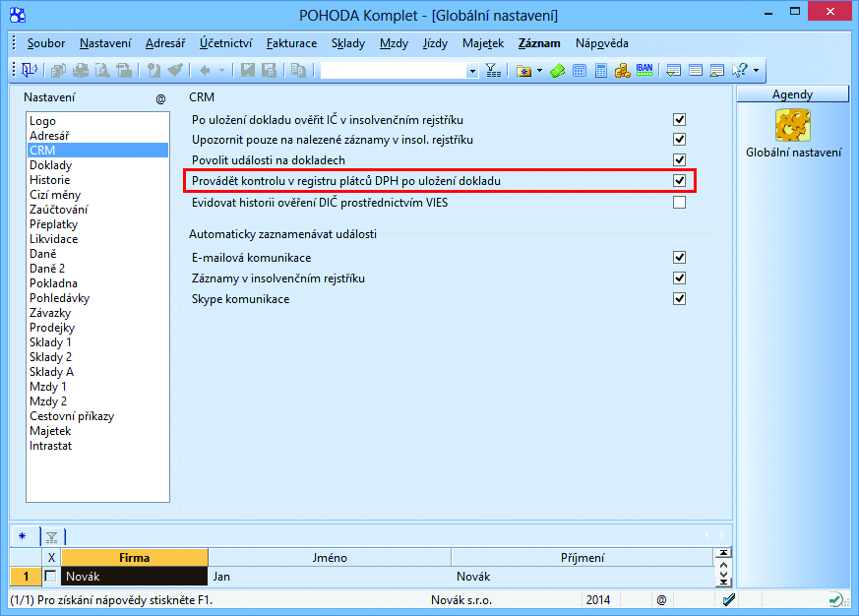Click the exit door toolbar icon
The height and width of the screenshot is (616, 859).
(x=30, y=70)
